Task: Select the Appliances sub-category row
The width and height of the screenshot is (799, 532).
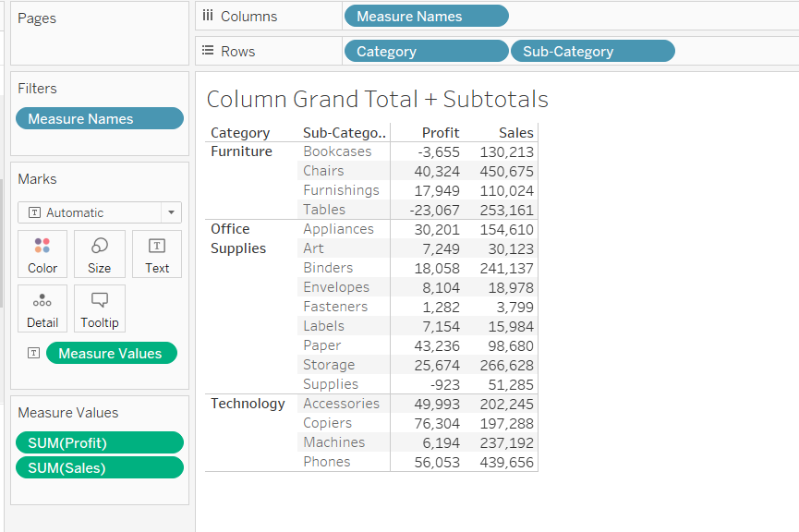Action: [338, 229]
